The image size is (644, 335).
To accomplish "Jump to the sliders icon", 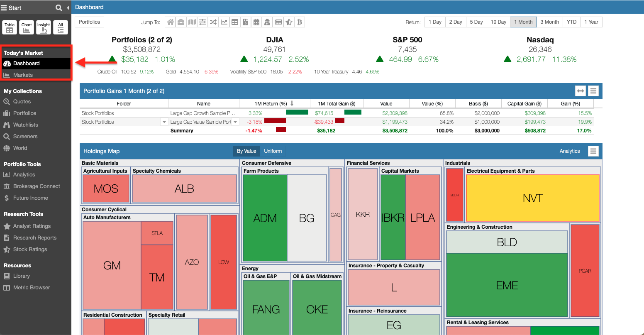I will (202, 22).
